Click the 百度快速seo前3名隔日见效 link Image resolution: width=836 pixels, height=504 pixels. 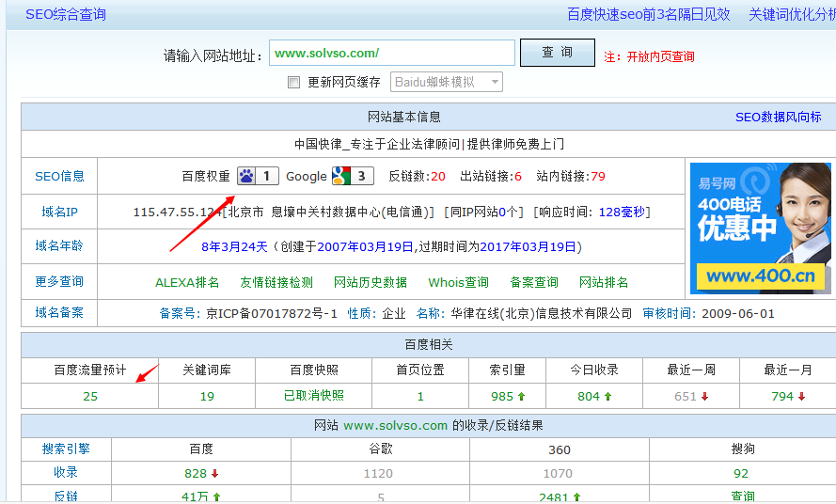pos(648,14)
